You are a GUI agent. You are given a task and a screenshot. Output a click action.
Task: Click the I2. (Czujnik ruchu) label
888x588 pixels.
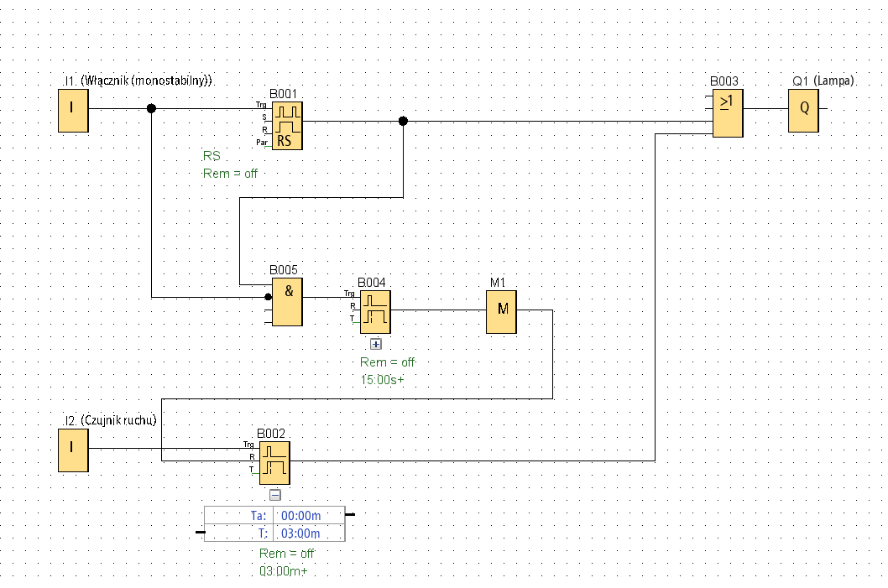(x=111, y=420)
